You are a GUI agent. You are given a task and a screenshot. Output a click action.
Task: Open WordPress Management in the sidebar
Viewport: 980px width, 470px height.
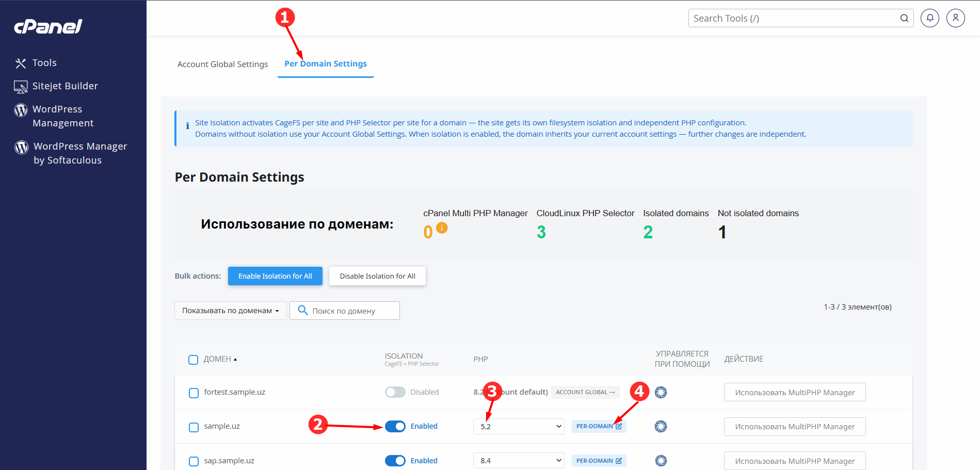55,116
